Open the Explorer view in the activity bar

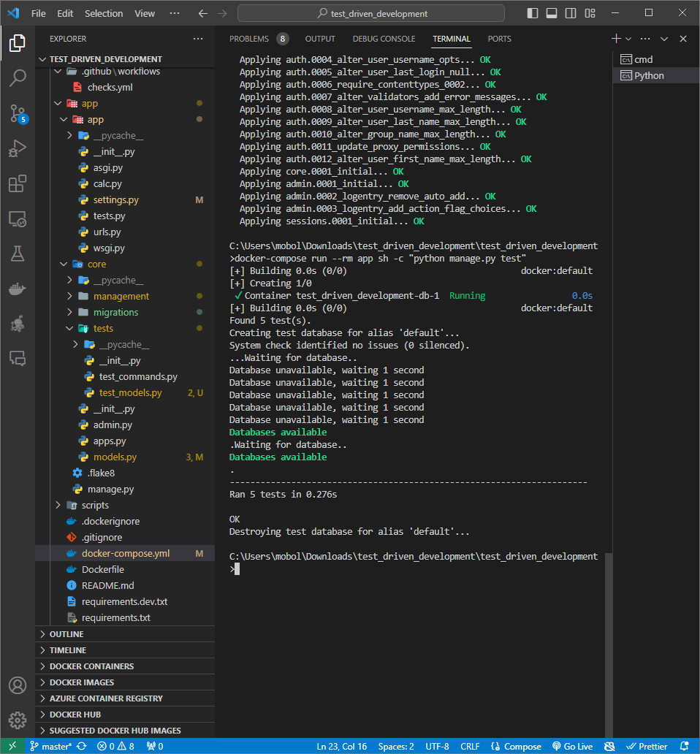point(18,43)
